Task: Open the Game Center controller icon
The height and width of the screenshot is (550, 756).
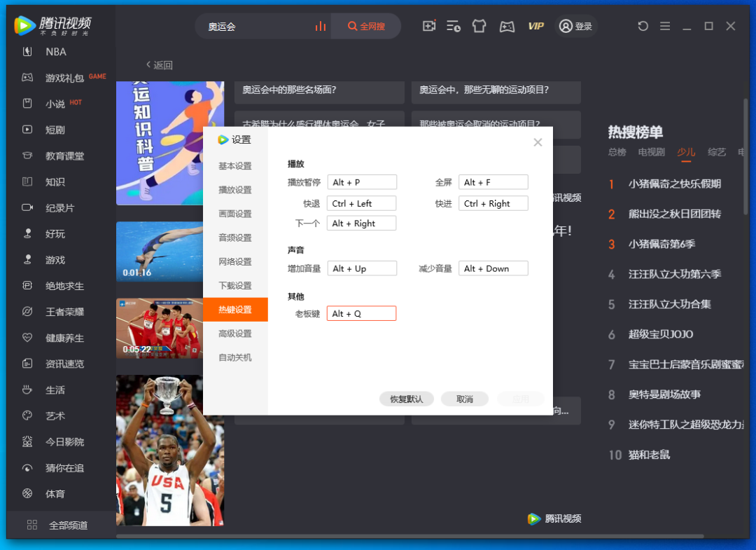Action: (506, 25)
